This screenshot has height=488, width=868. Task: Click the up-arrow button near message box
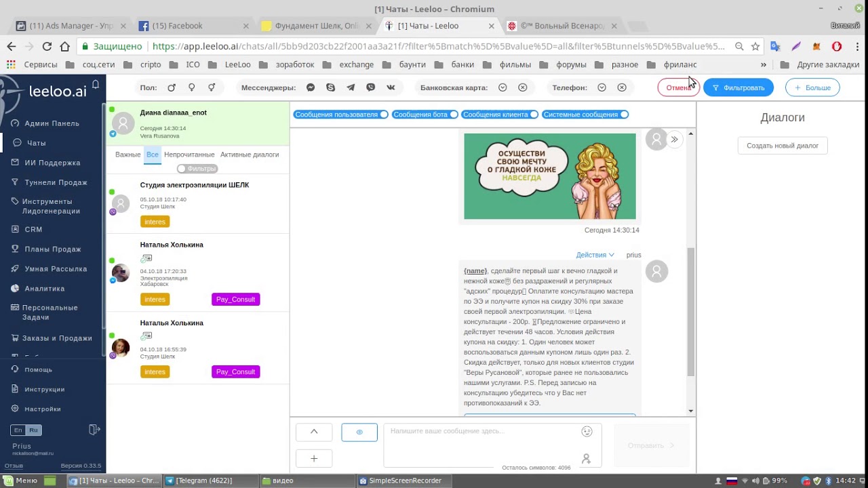314,432
